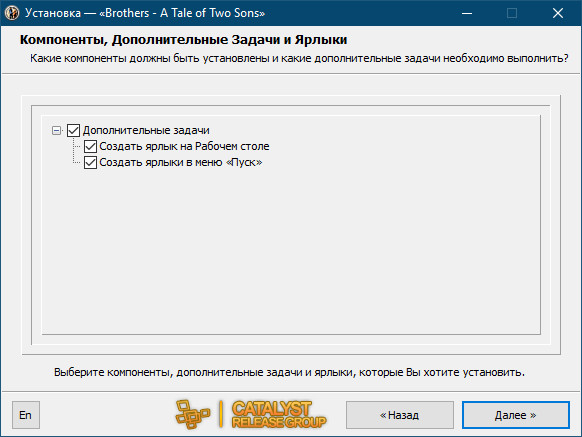
Task: Go back with the « Назад button
Action: click(400, 415)
